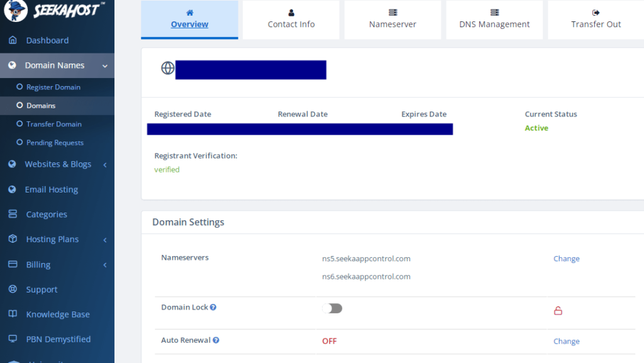The image size is (644, 363).
Task: Click the ns6.seekaappcontrol.com nameserver text
Action: tap(366, 276)
